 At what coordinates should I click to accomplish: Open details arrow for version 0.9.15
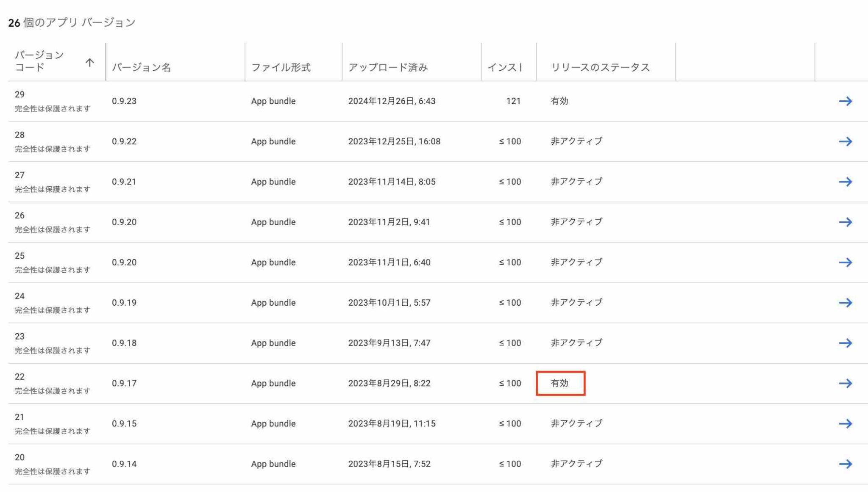[845, 423]
